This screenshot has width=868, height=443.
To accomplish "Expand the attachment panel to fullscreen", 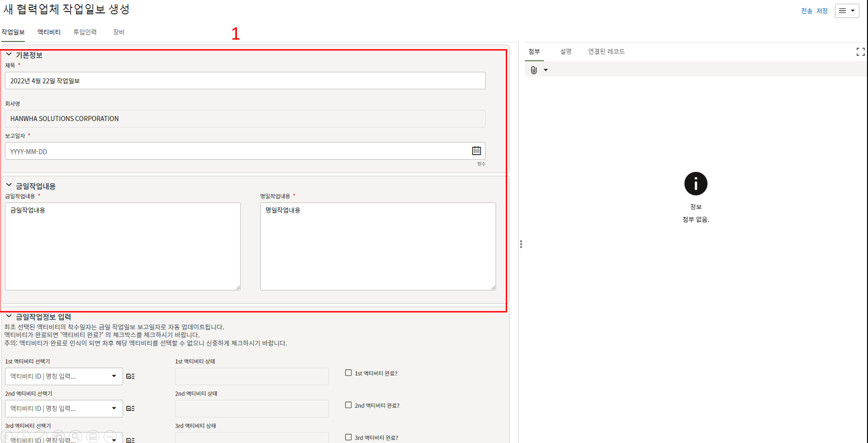I will click(x=860, y=52).
